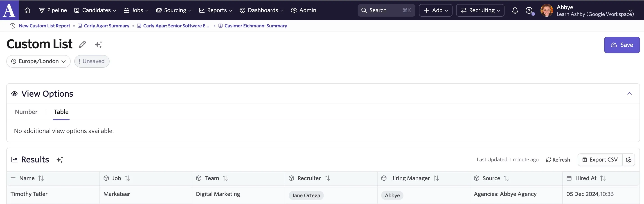Switch to the Number tab

coord(26,112)
